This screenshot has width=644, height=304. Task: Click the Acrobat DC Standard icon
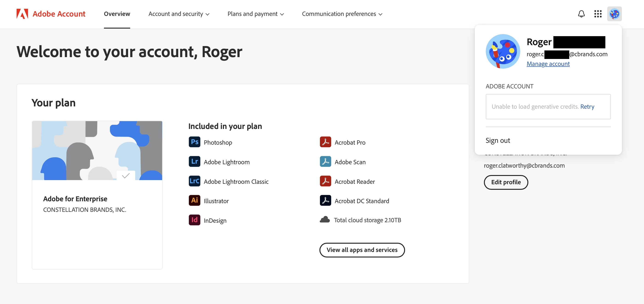(325, 200)
